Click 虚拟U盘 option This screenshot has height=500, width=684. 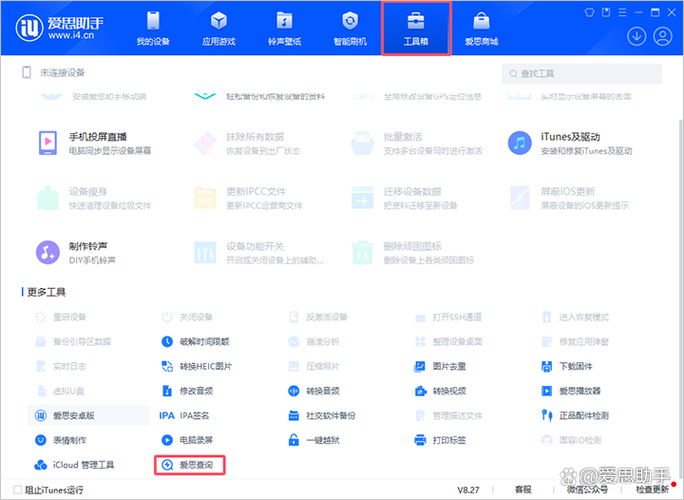[x=60, y=391]
